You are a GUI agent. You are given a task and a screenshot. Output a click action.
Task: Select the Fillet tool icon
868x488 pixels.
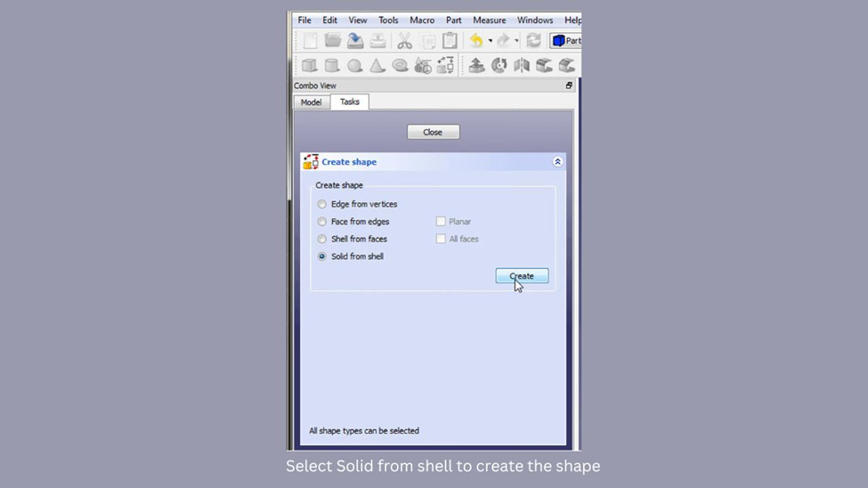[x=544, y=65]
